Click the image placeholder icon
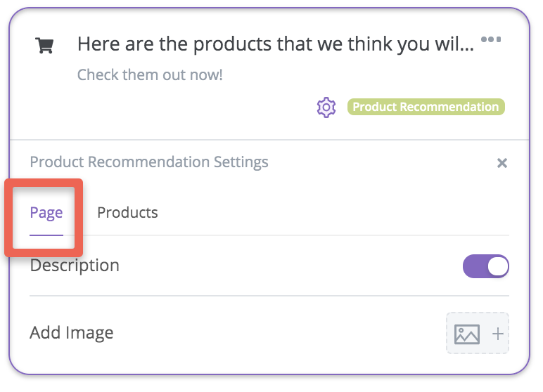Image resolution: width=543 pixels, height=392 pixels. coord(467,334)
